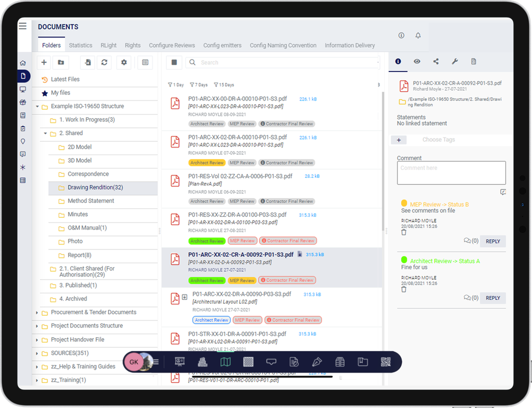The width and height of the screenshot is (532, 408).
Task: Reply to the Architect Review comment
Action: pos(493,298)
